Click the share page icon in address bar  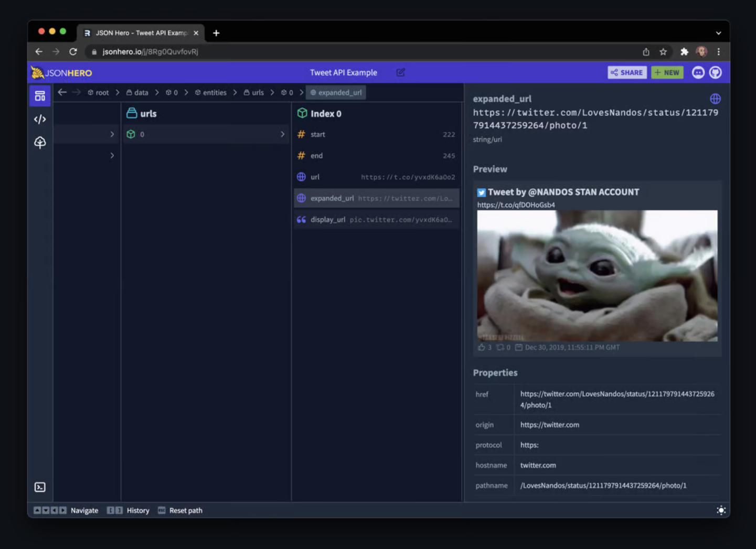coord(646,51)
